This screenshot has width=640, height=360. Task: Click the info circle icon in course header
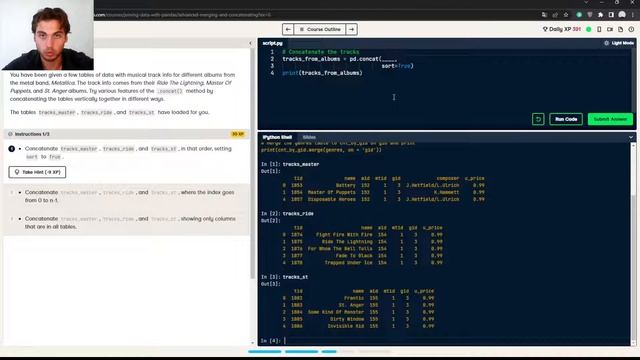pos(631,29)
